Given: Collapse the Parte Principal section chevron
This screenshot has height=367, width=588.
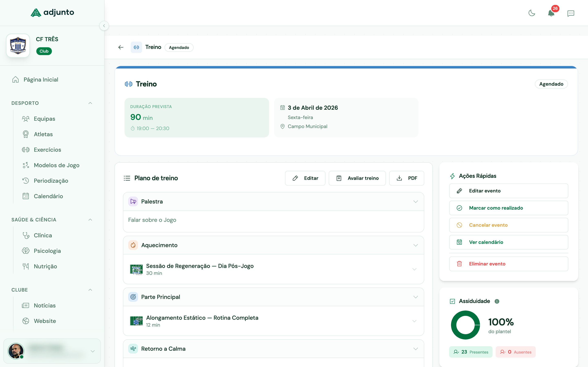Looking at the screenshot, I should point(415,297).
